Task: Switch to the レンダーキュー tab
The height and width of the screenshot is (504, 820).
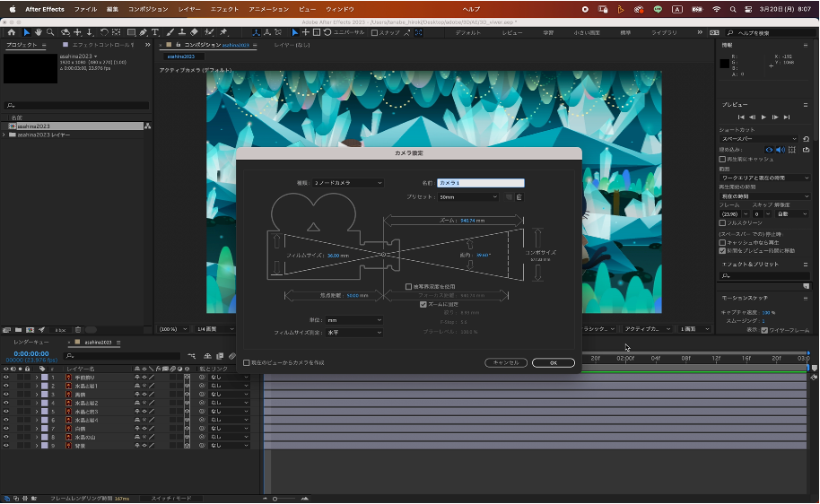Action: (31, 342)
